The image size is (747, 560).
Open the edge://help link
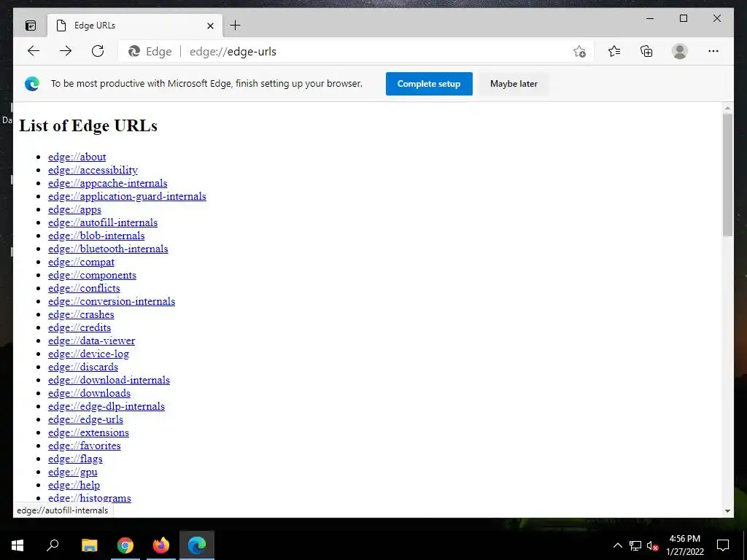pos(74,485)
